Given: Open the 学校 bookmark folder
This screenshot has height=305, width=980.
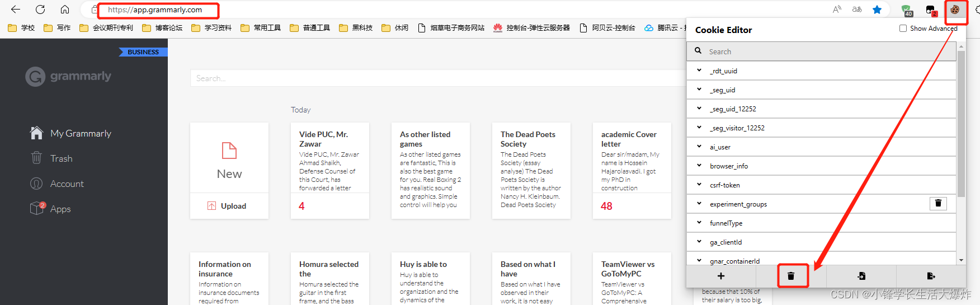Looking at the screenshot, I should click(x=22, y=27).
